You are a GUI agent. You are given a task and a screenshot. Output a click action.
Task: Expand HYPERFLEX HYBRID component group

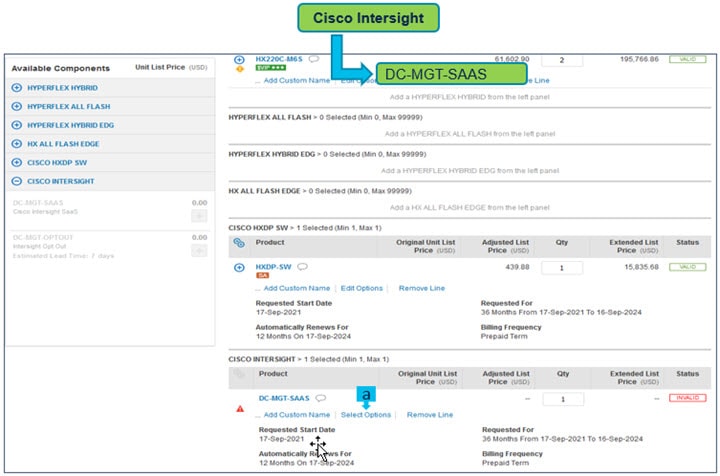coord(17,88)
